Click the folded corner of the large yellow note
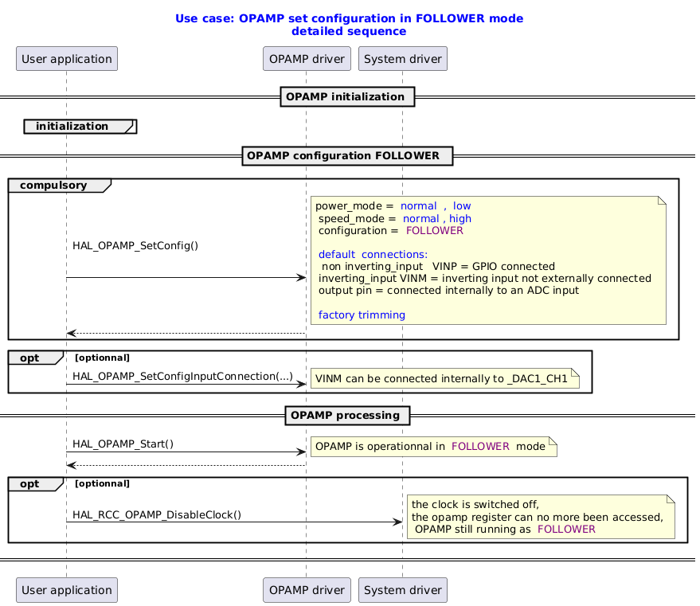This screenshot has width=700, height=606. coord(660,200)
